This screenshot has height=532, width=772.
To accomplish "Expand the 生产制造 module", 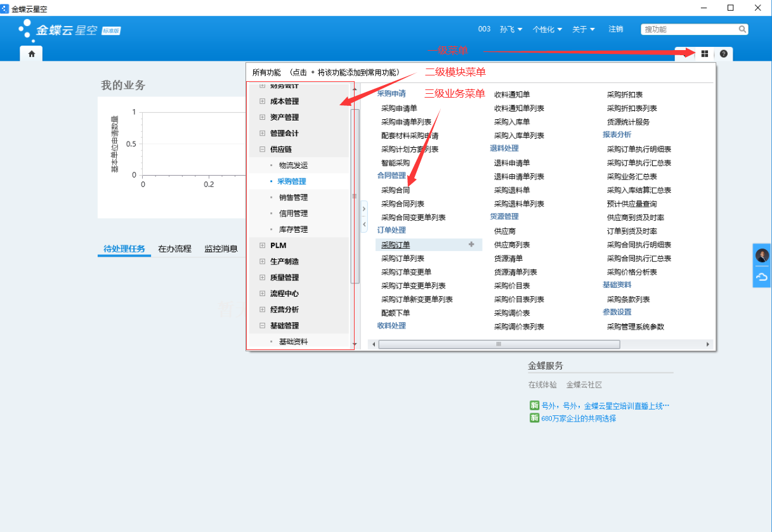I will click(263, 261).
